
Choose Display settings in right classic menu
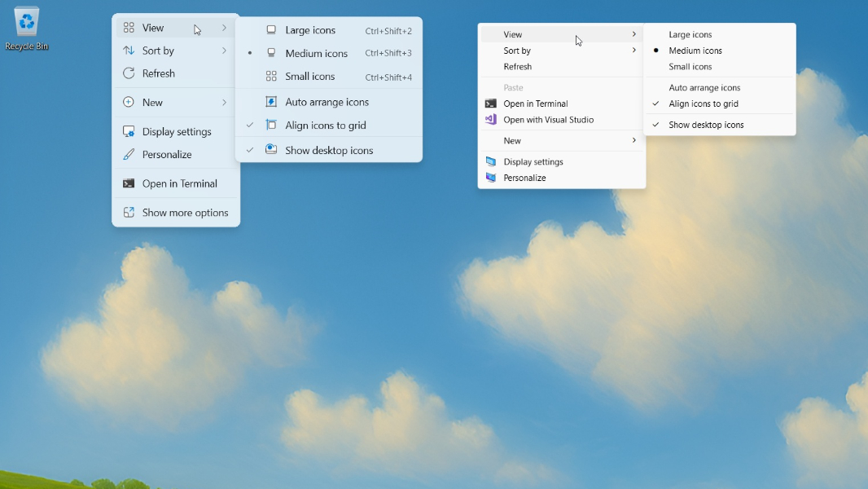tap(561, 161)
